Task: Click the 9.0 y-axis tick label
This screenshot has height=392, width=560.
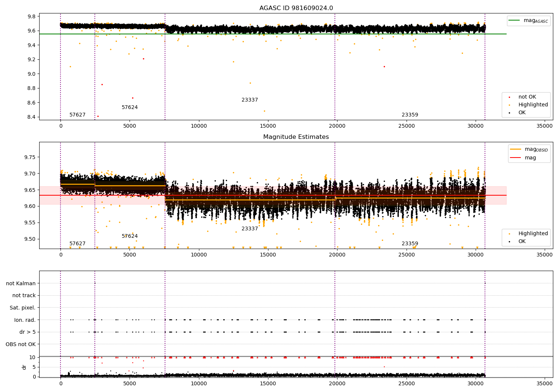Action: tap(32, 74)
